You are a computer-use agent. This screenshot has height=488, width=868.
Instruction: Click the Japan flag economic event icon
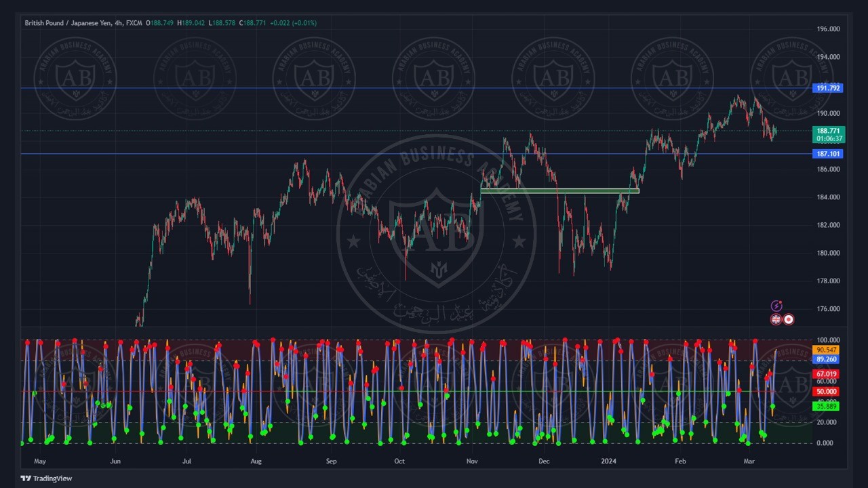(789, 319)
